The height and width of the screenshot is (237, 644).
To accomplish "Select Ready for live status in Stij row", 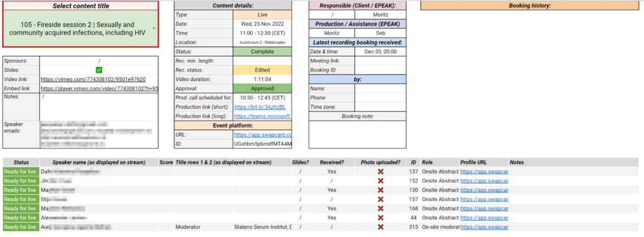I will [21, 199].
